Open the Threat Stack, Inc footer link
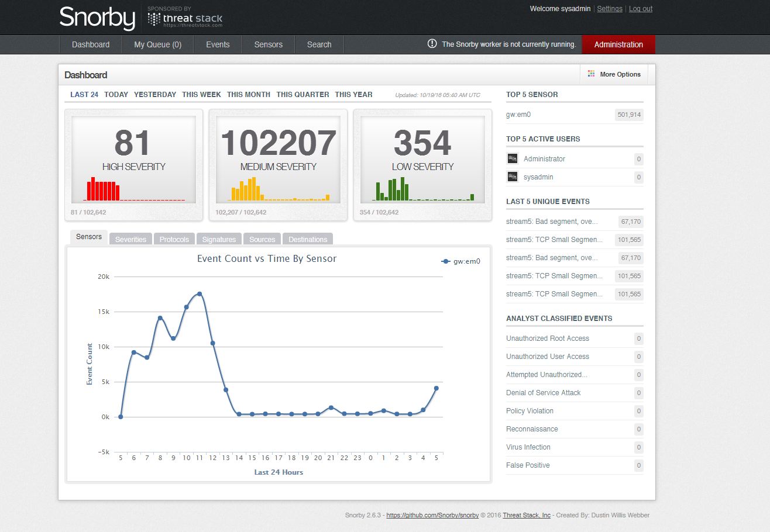Screen dimensions: 770x532 [527, 515]
